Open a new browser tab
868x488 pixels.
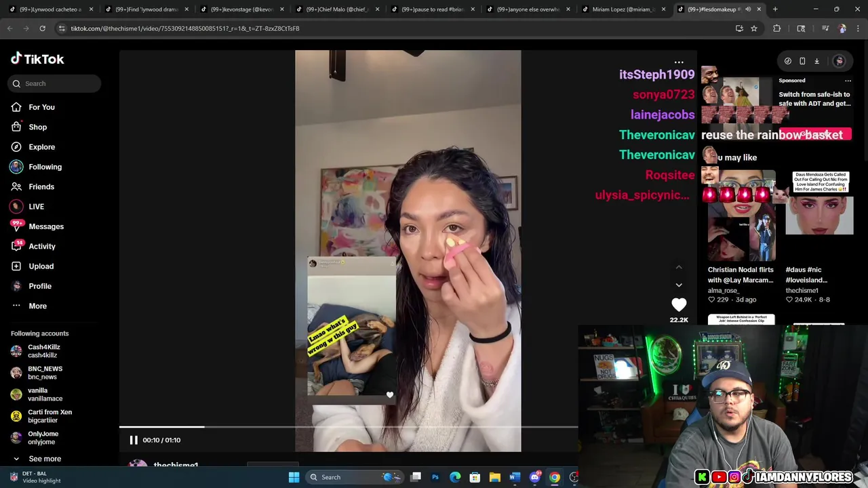point(775,9)
